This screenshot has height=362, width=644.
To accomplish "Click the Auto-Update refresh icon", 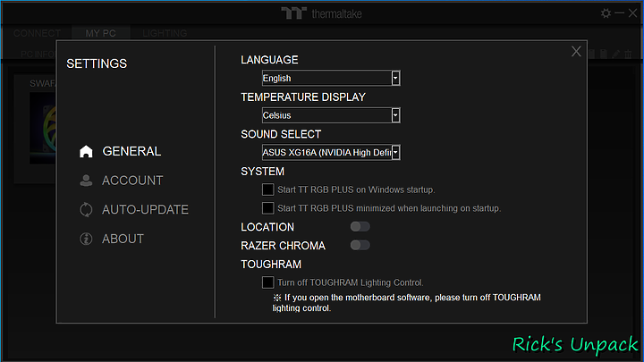I will pyautogui.click(x=86, y=210).
